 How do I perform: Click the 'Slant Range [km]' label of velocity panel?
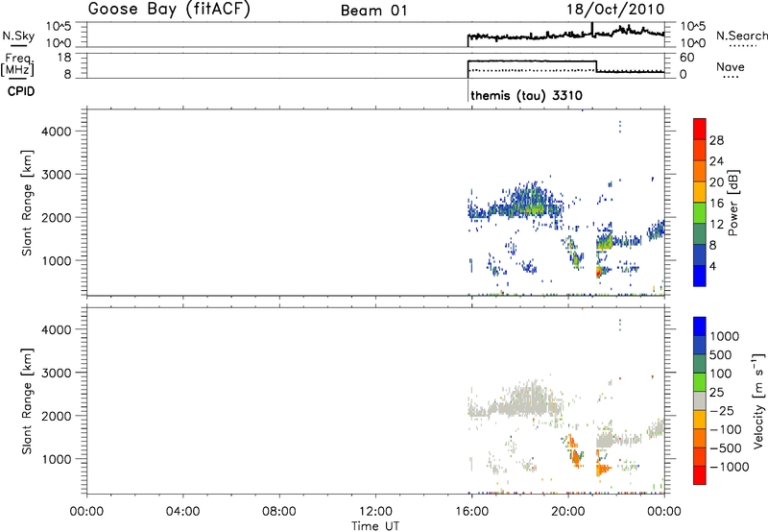[27, 401]
